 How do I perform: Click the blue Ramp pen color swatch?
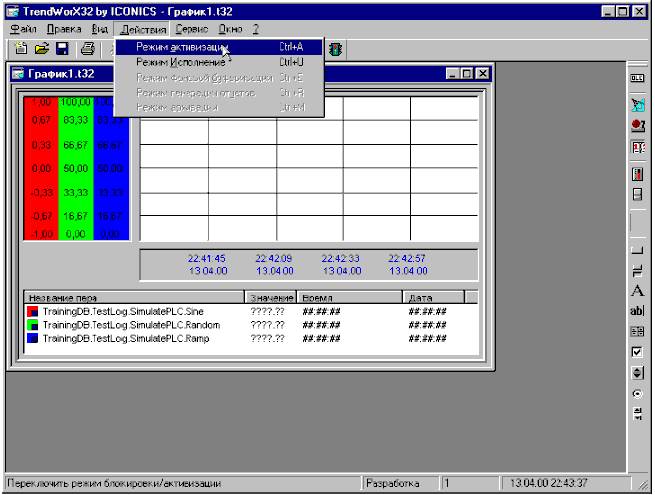32,338
